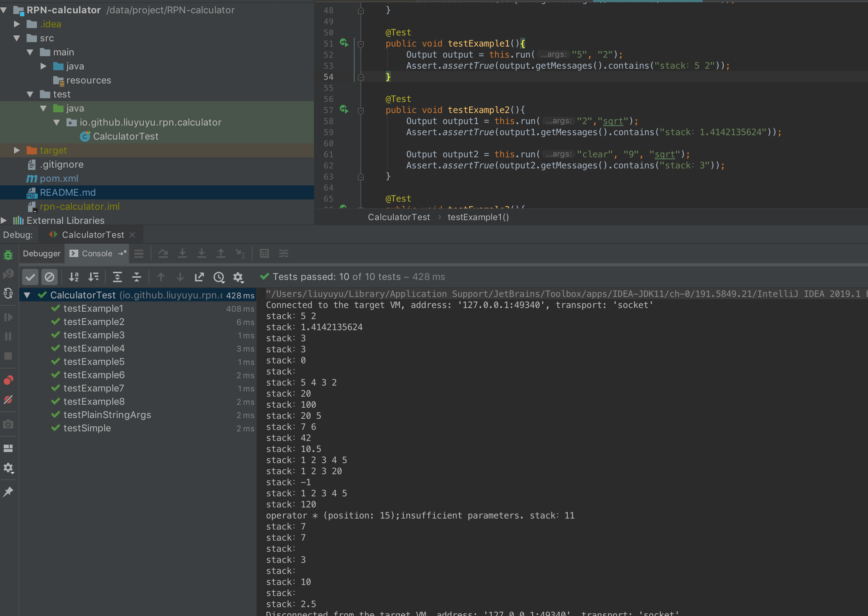Toggle the Show Ignored tests filter

(49, 277)
